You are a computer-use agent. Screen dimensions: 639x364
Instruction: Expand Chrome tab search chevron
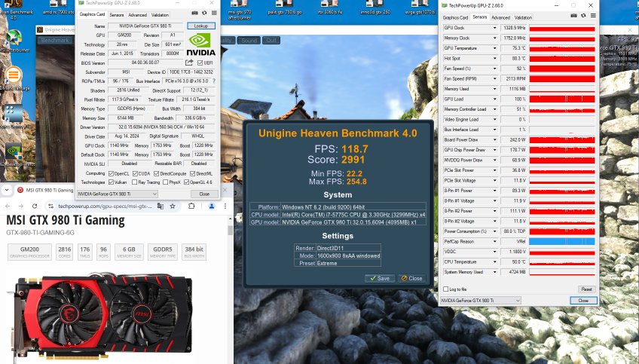click(7, 190)
